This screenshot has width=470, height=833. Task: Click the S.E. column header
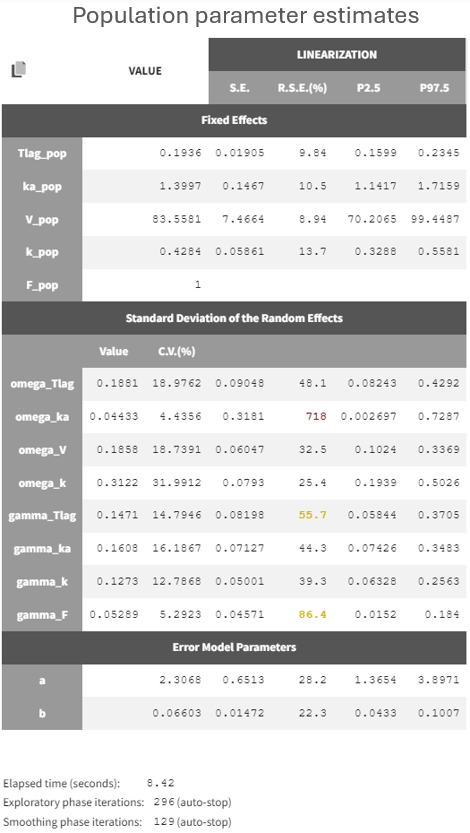pos(240,88)
